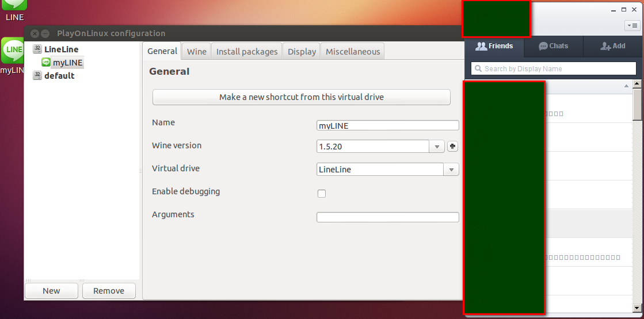
Task: Click the New button
Action: click(x=51, y=291)
